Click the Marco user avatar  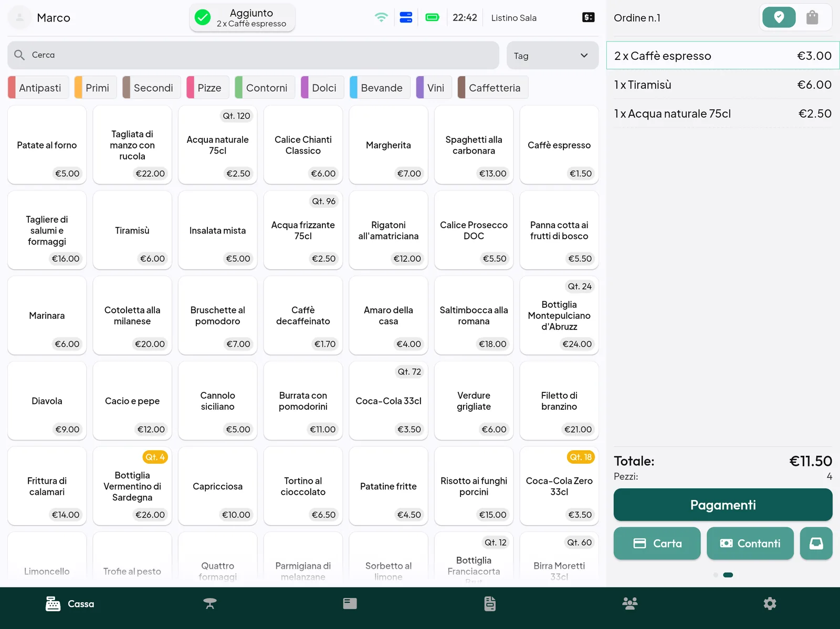(x=19, y=17)
